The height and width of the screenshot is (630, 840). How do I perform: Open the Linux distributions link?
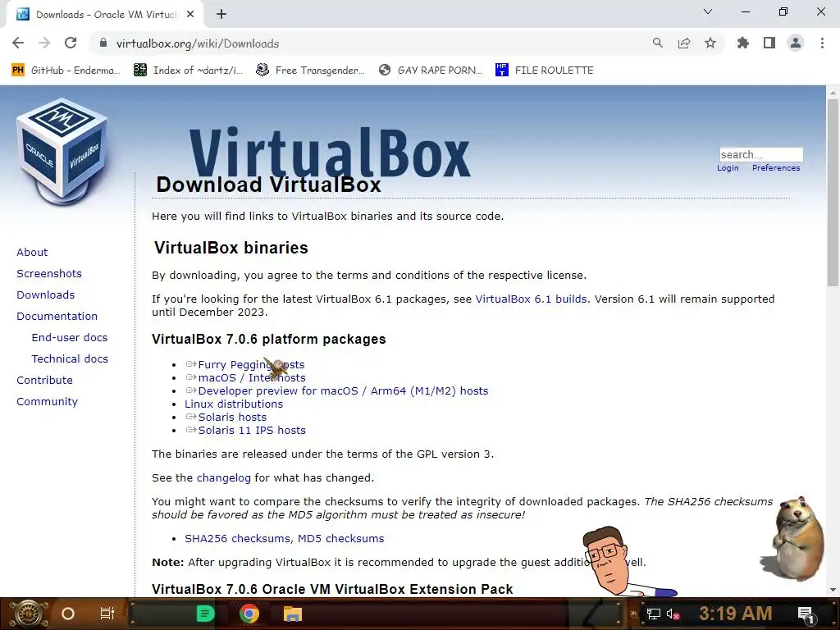click(x=234, y=404)
